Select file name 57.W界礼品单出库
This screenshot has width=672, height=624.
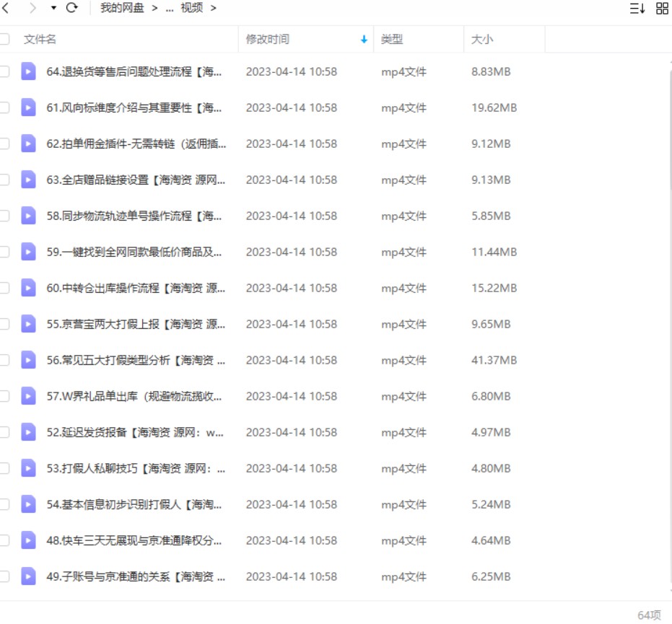134,397
